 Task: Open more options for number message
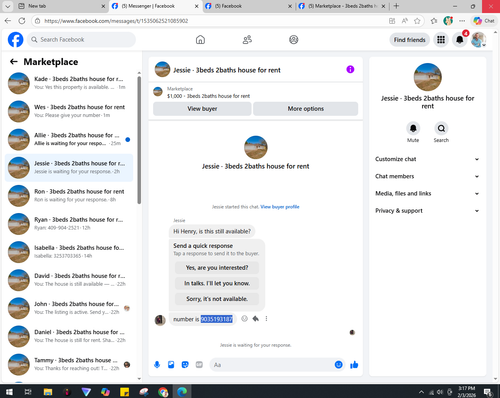[x=266, y=319]
